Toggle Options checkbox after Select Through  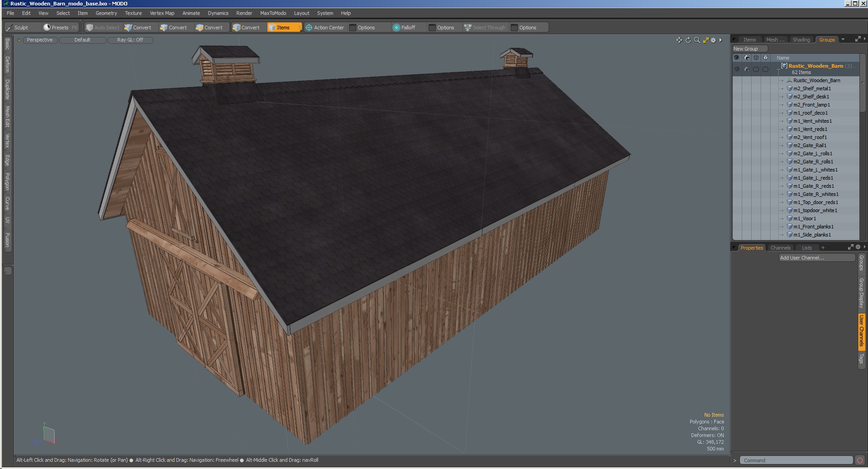pos(514,28)
